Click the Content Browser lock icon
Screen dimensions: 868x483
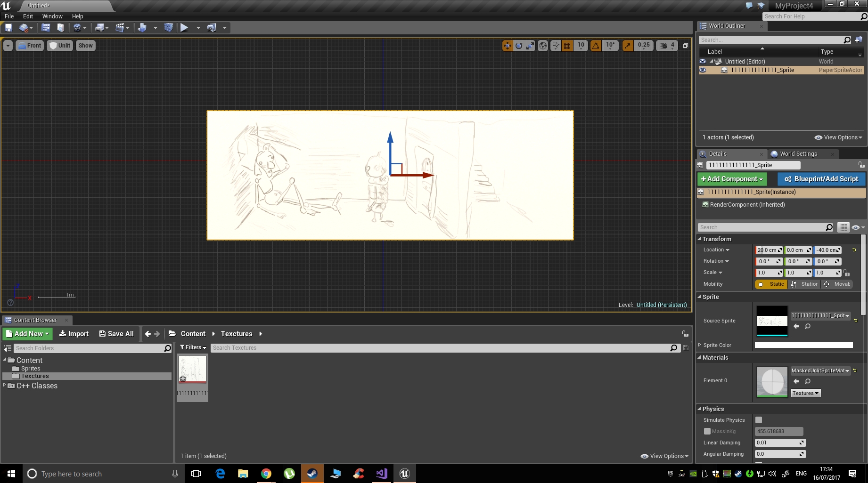pyautogui.click(x=685, y=334)
